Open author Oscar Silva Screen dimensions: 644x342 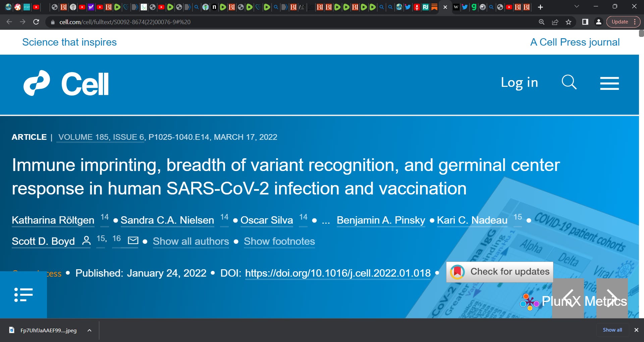(267, 220)
